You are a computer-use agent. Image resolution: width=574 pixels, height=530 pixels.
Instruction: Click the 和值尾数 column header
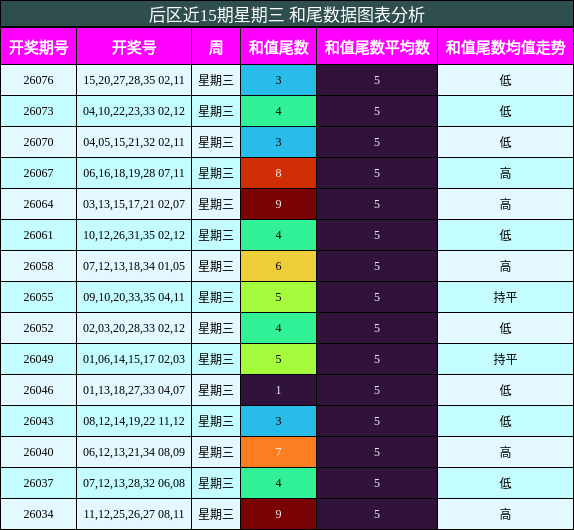pyautogui.click(x=279, y=47)
